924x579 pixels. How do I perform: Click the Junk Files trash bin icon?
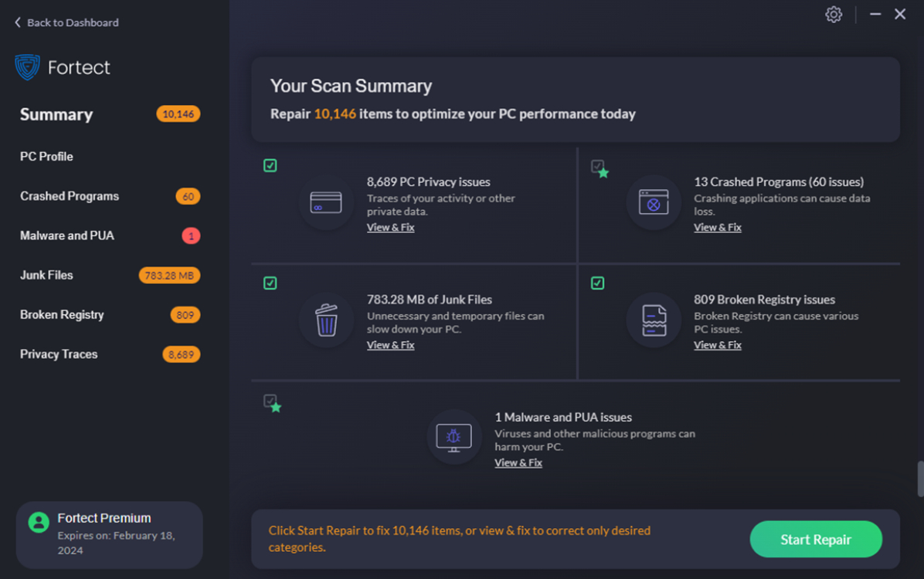(326, 320)
